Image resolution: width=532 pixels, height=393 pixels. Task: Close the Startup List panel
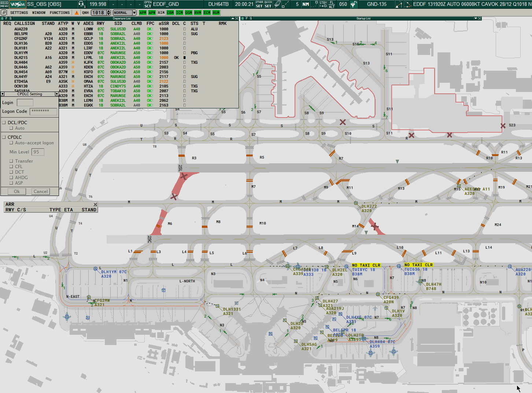click(480, 18)
